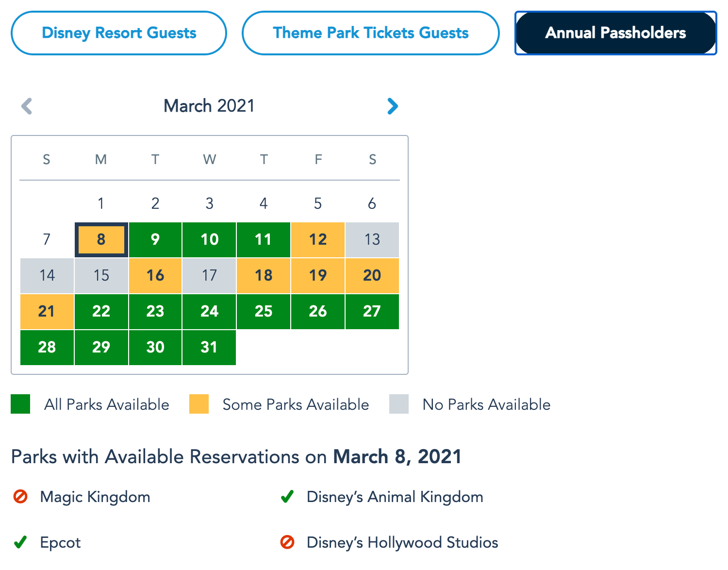Click gray No Parks Available legend swatch

click(x=399, y=404)
